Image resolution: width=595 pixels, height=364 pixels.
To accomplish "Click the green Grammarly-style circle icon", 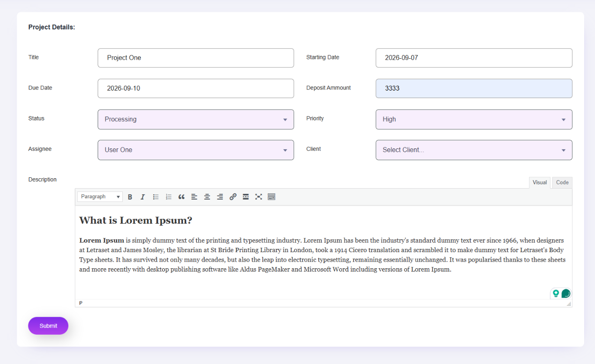I will point(566,294).
